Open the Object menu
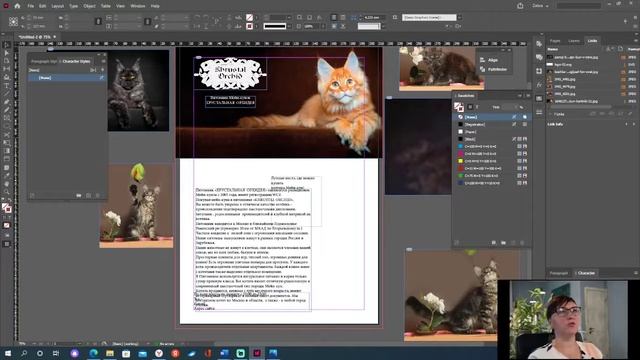 pyautogui.click(x=89, y=6)
